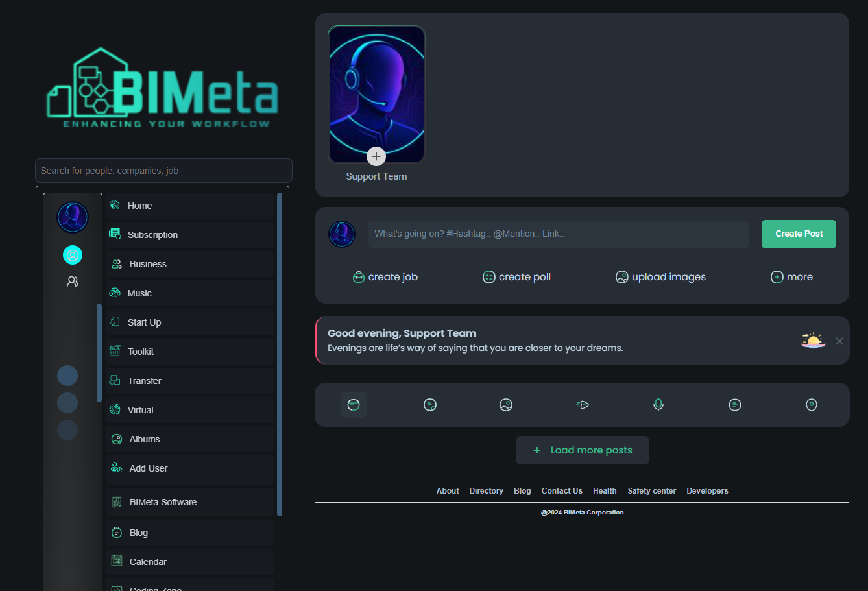Image resolution: width=868 pixels, height=591 pixels.
Task: Open the Music menu item
Action: click(x=139, y=293)
